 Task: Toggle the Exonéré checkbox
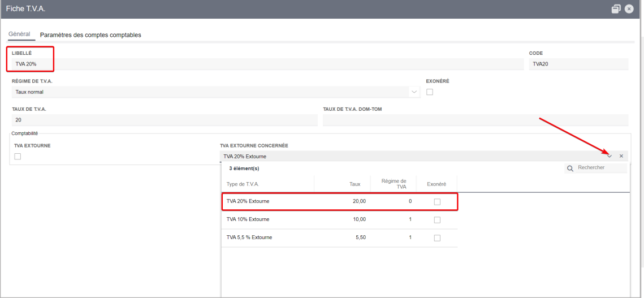[x=430, y=92]
